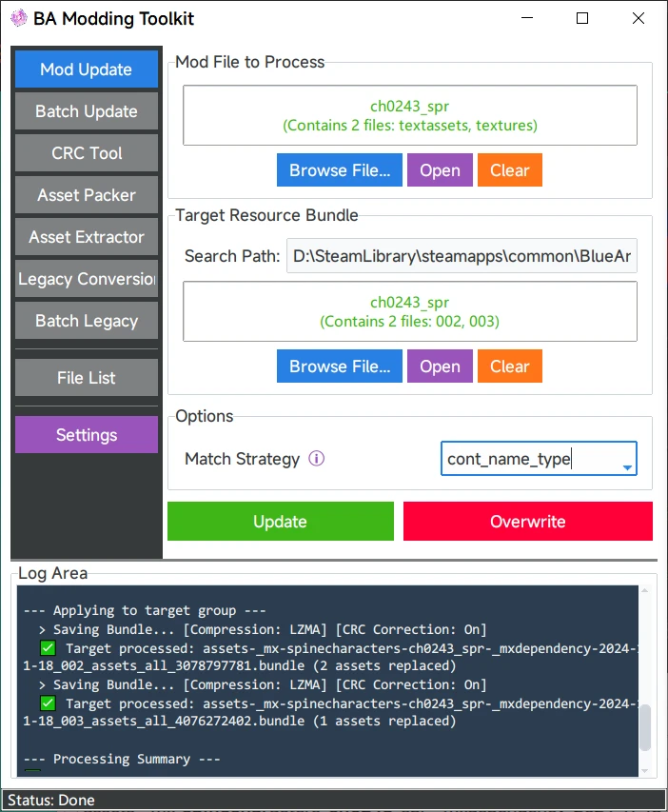
Task: Click the cont_name_type combo box field
Action: coord(539,458)
